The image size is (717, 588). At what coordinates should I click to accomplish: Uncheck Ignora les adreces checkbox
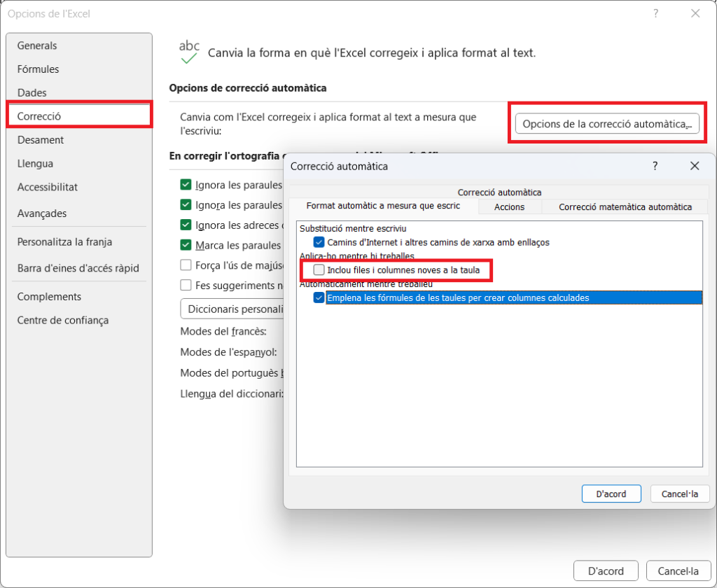[x=186, y=225]
